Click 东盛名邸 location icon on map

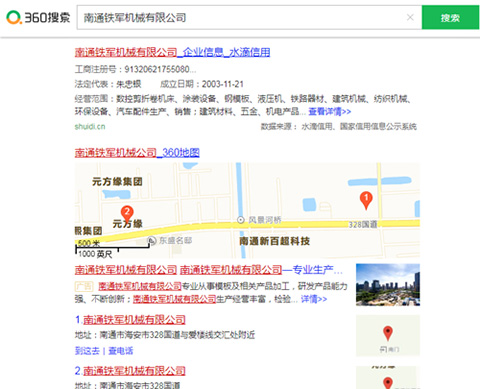pyautogui.click(x=152, y=240)
